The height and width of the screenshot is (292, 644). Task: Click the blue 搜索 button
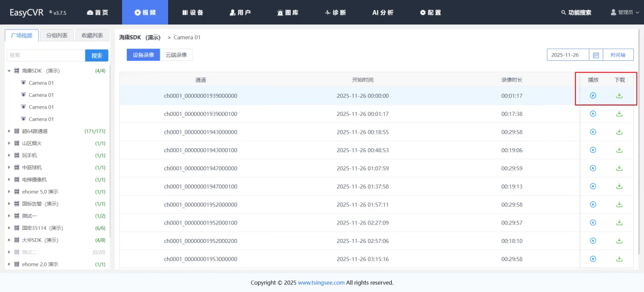(x=97, y=56)
